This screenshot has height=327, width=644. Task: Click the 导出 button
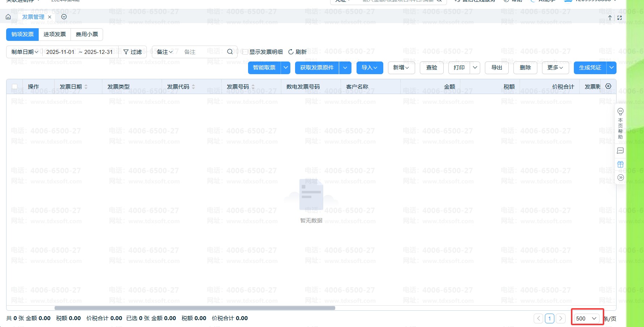pos(496,68)
